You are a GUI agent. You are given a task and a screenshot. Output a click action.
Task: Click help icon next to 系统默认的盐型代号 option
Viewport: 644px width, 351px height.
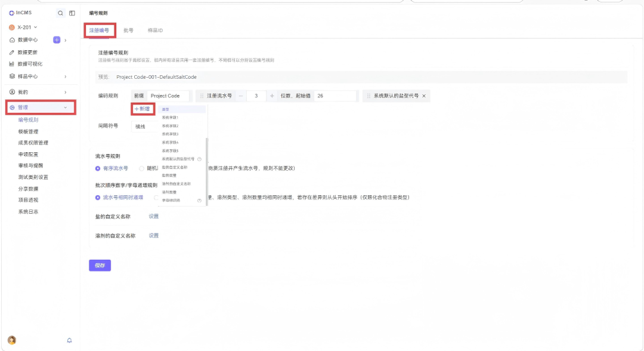[x=199, y=159]
